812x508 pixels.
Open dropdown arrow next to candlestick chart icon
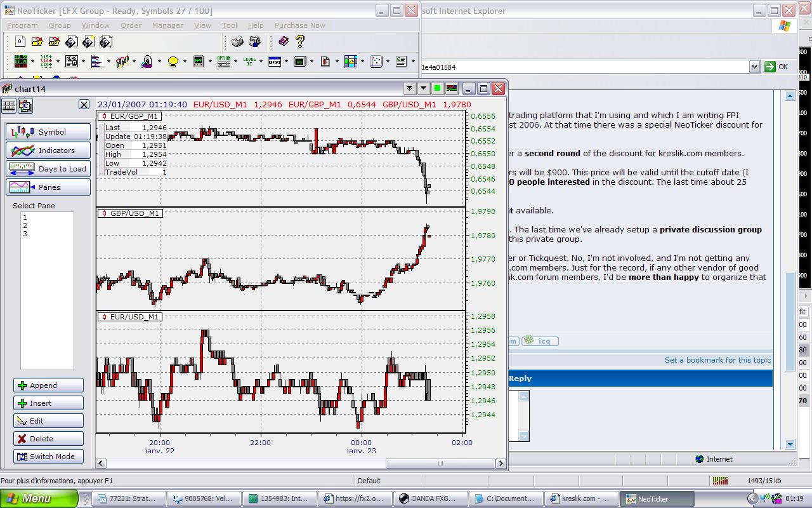tap(133, 62)
